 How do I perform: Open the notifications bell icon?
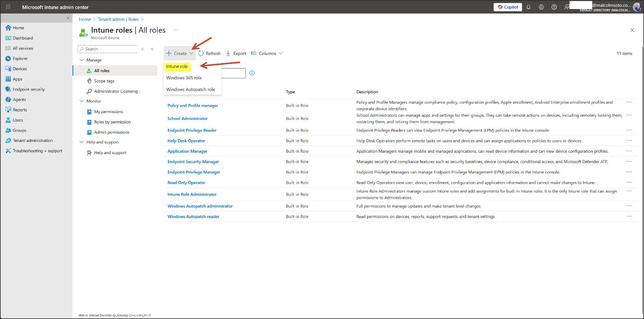coord(529,7)
